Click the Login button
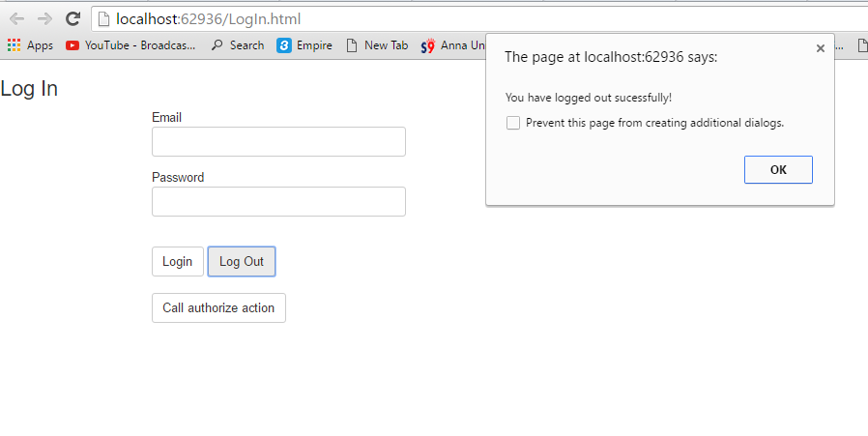 178,262
